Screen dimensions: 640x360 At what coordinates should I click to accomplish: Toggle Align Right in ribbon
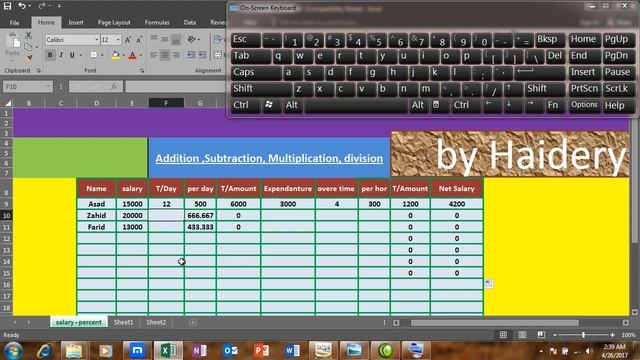coord(176,55)
